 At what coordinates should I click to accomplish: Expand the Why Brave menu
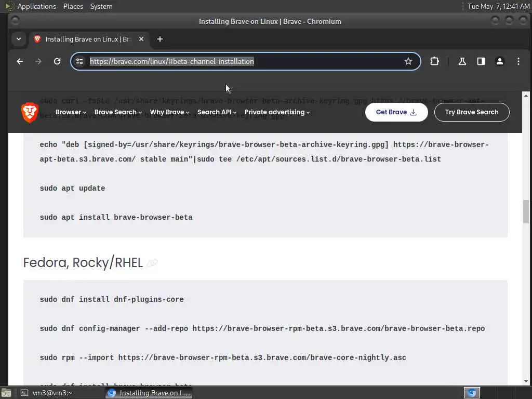coord(170,112)
